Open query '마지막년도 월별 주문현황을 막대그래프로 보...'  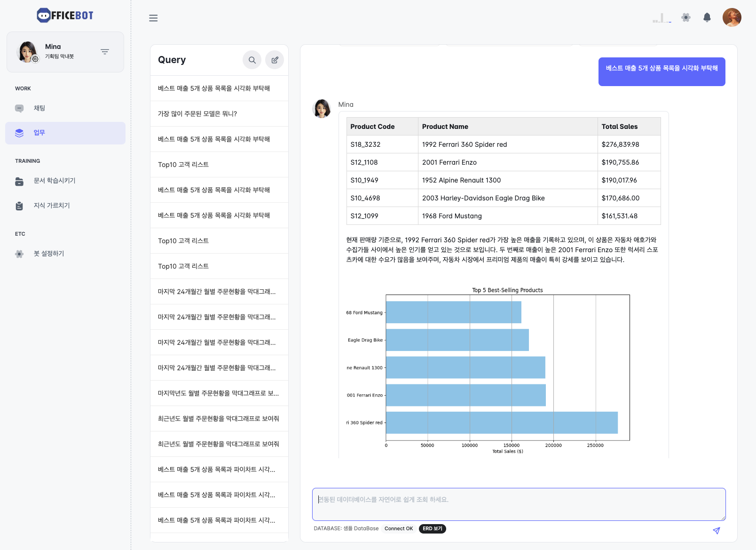tap(219, 393)
